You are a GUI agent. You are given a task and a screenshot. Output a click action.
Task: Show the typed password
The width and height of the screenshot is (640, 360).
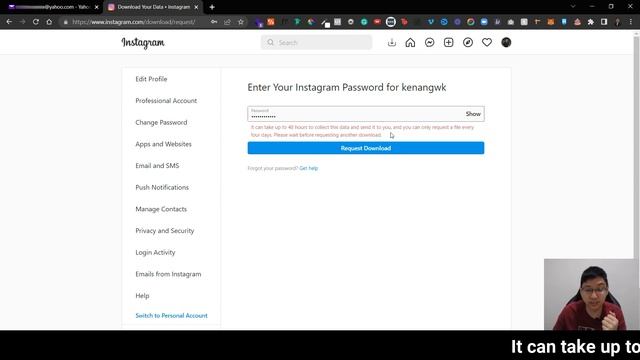click(x=473, y=114)
